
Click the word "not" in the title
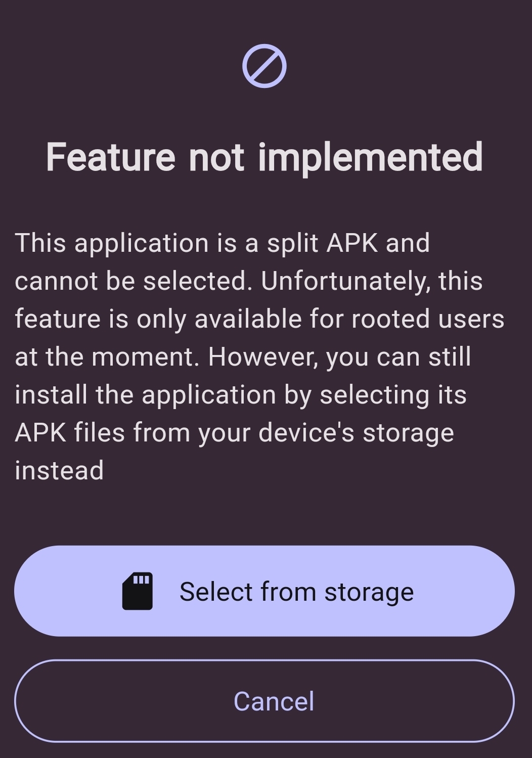coord(216,157)
